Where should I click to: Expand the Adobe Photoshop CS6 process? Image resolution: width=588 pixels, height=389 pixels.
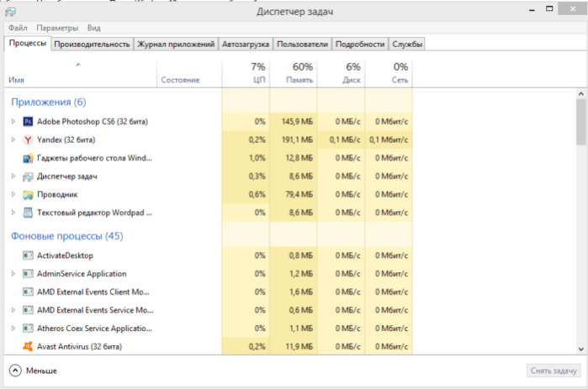click(x=13, y=121)
